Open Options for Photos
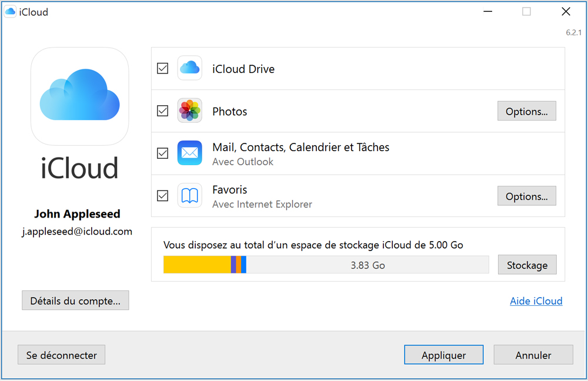 click(x=526, y=111)
